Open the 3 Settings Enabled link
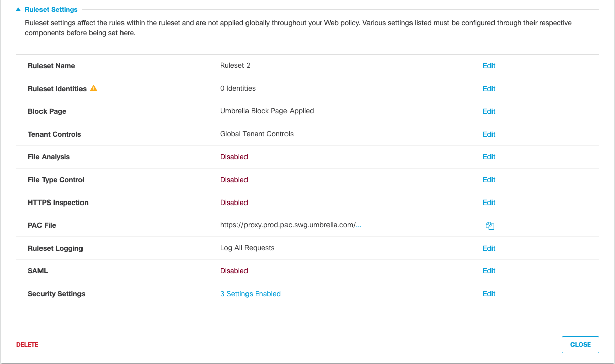The height and width of the screenshot is (364, 615). click(x=251, y=294)
